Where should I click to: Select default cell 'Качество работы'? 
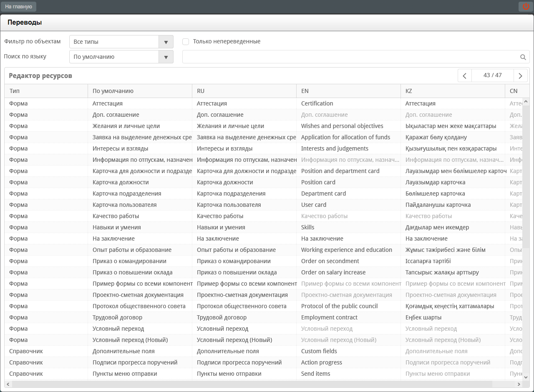140,216
